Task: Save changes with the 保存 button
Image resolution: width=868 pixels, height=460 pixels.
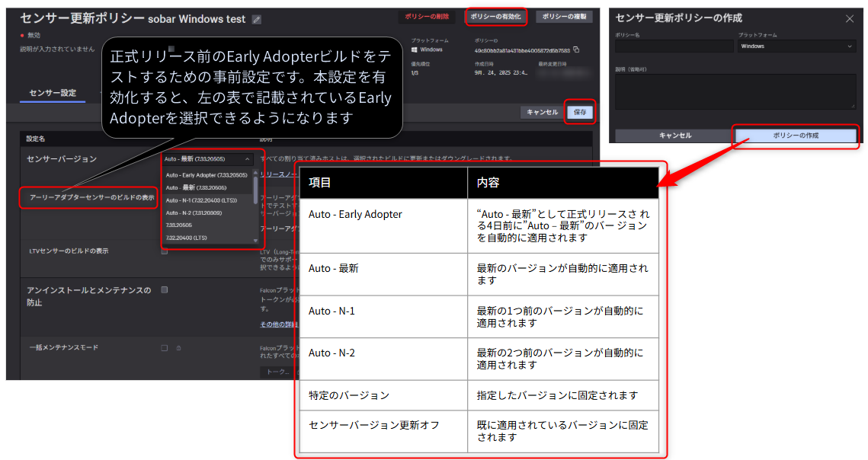Action: click(580, 112)
